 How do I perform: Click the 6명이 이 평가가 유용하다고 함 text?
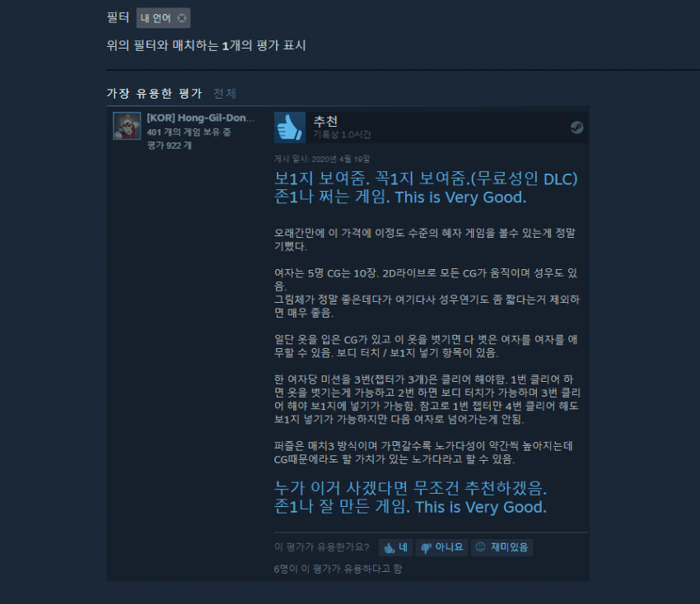338,569
